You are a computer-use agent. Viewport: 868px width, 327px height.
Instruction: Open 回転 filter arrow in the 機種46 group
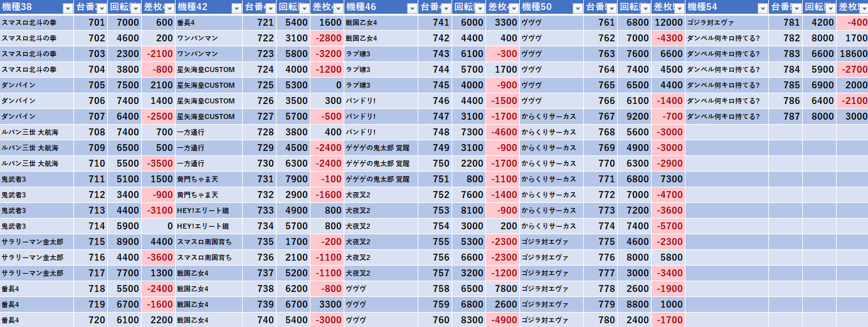coord(479,8)
